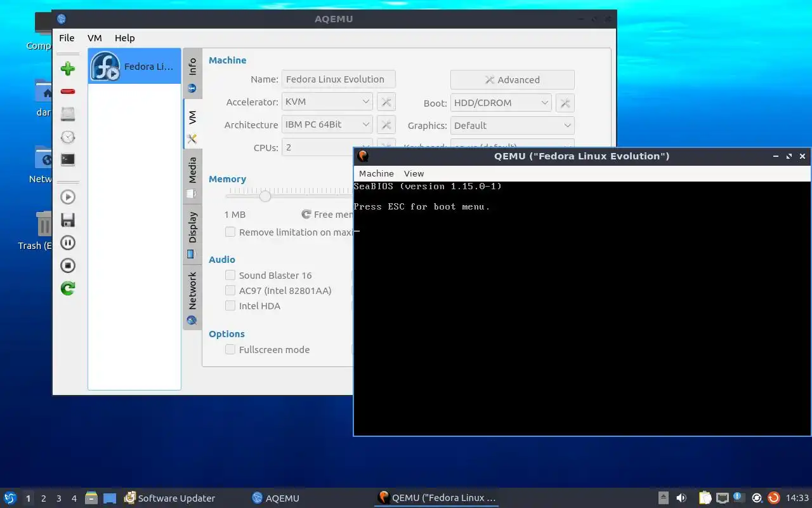This screenshot has height=508, width=812.
Task: Enable Fullscreen mode option
Action: [230, 349]
